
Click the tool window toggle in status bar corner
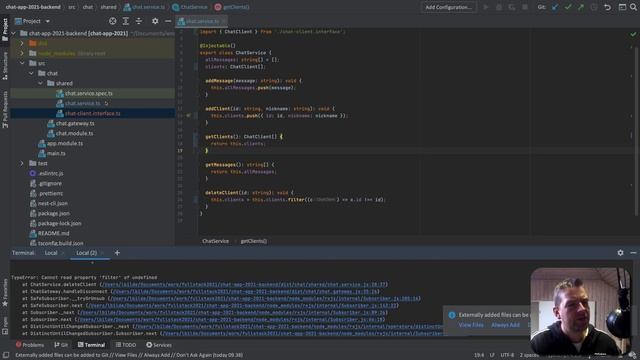(x=6, y=355)
